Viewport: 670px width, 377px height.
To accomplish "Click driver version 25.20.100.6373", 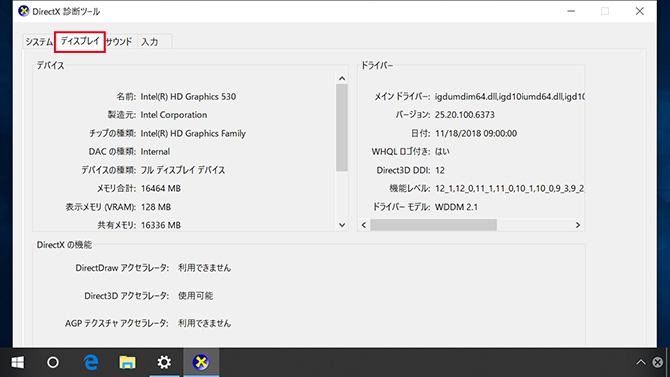I will (x=464, y=115).
